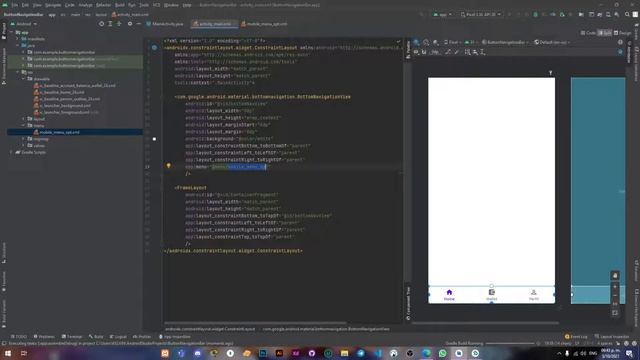This screenshot has width=640, height=360.
Task: Open the Build menu
Action: pos(120,5)
